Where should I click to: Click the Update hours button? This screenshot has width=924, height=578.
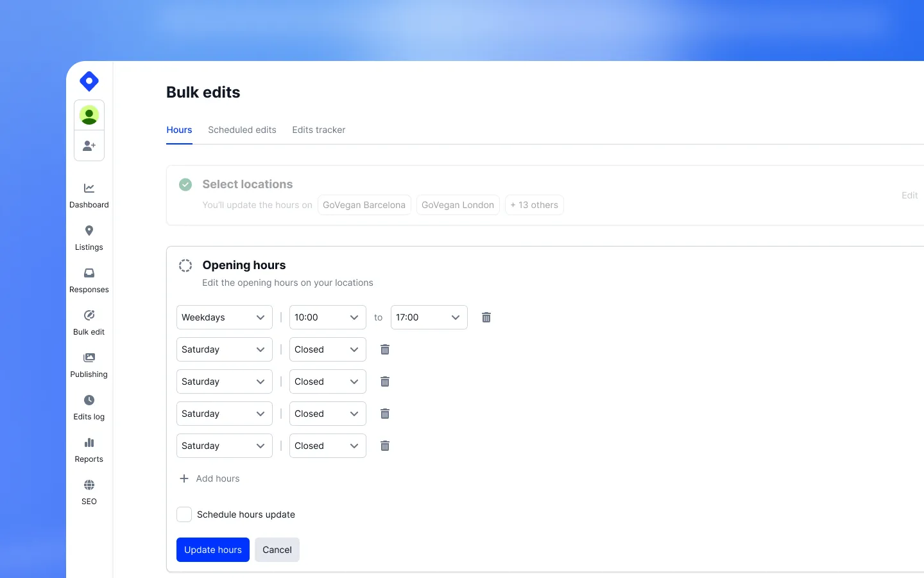coord(212,550)
